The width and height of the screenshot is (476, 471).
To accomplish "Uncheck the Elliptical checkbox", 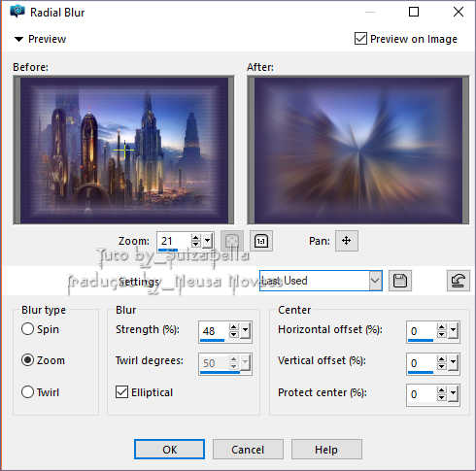I will click(x=121, y=392).
